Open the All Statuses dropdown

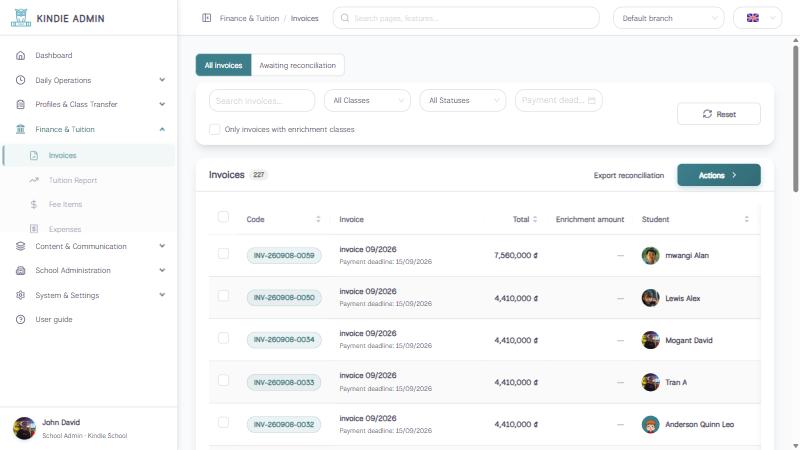(463, 101)
